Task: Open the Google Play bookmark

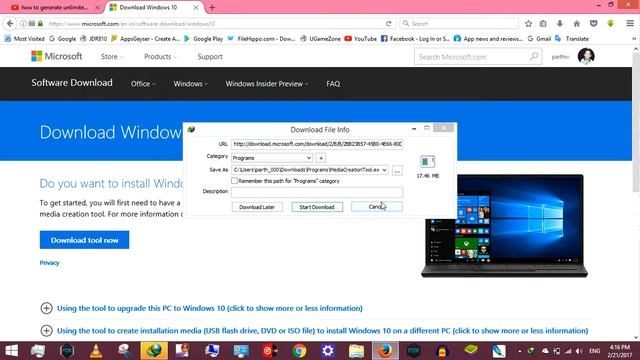Action: (203, 39)
